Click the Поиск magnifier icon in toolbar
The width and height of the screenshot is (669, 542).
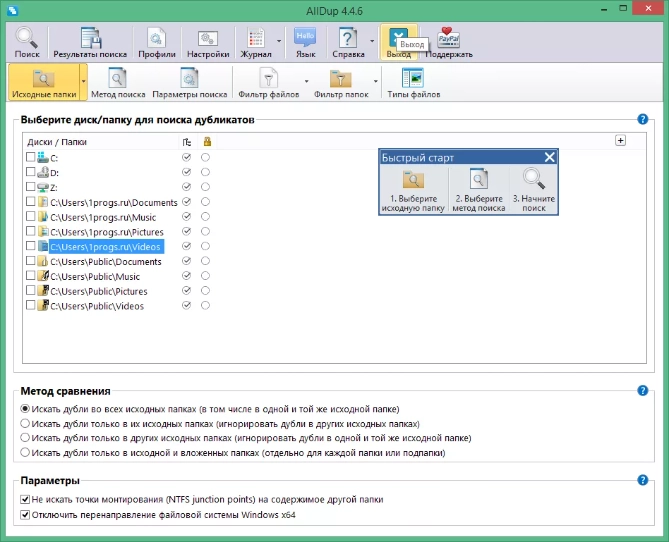27,43
